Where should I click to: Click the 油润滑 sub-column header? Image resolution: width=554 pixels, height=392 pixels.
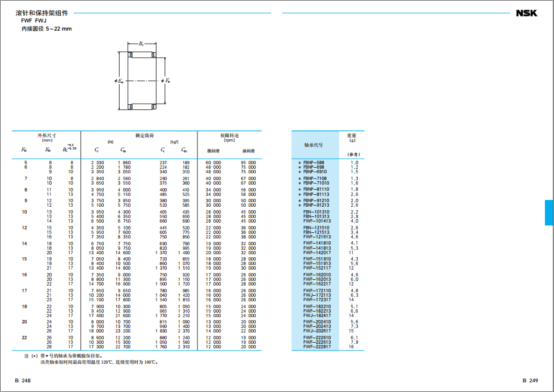coord(248,151)
